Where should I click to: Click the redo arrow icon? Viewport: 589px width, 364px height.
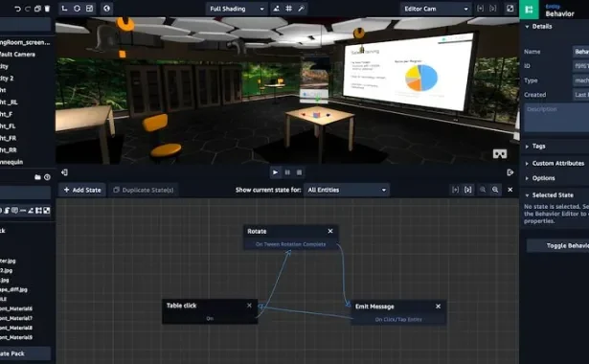tap(28, 9)
